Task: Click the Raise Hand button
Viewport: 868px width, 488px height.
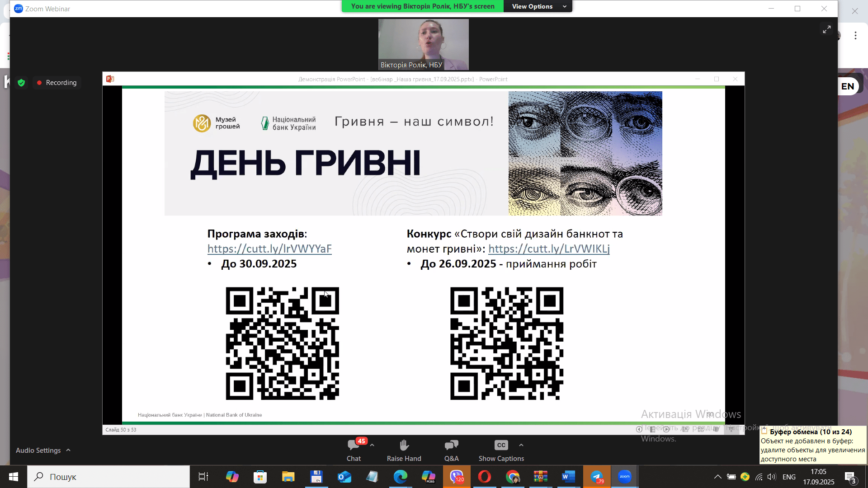Action: [x=404, y=450]
